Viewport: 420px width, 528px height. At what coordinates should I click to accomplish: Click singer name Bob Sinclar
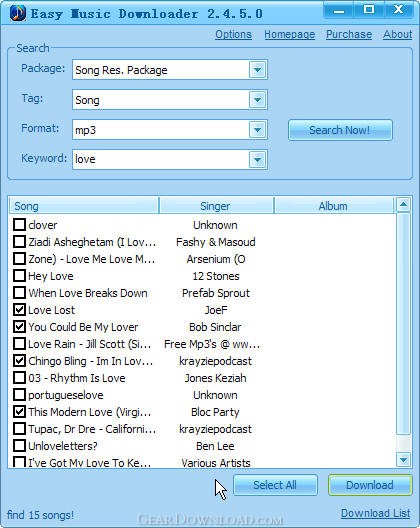[x=215, y=327]
